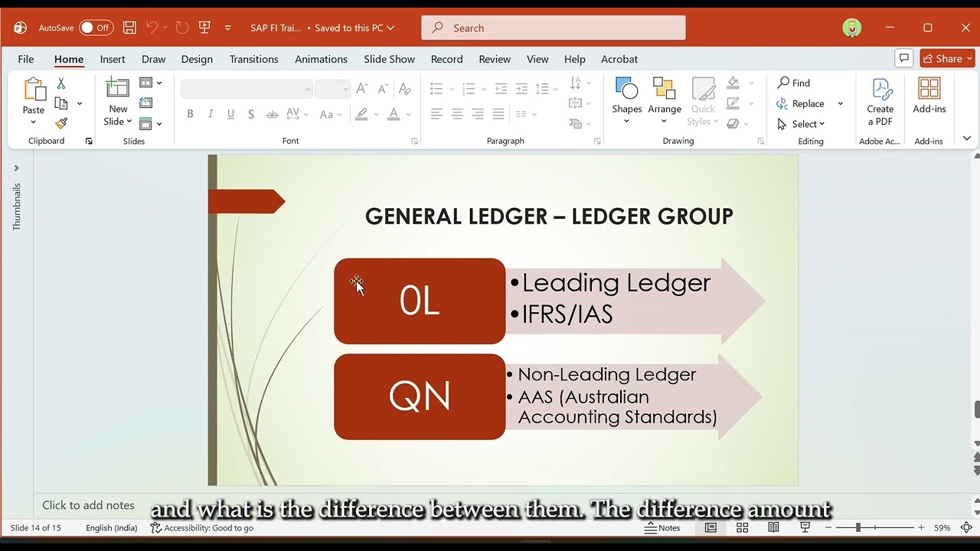Click the Undo arrow icon

point(152,28)
